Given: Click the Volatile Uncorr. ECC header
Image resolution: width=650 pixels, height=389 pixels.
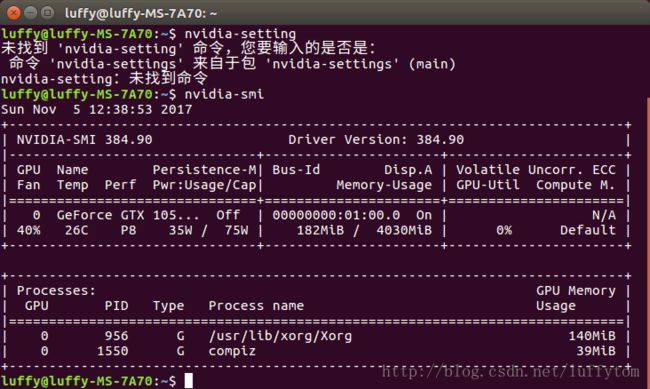Looking at the screenshot, I should [536, 170].
